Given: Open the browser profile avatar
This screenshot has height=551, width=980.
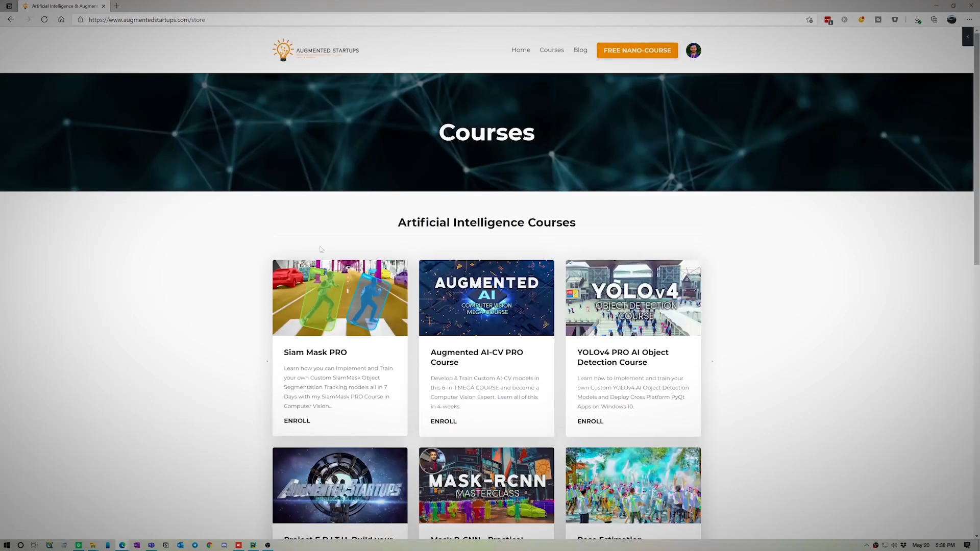Looking at the screenshot, I should 951,20.
